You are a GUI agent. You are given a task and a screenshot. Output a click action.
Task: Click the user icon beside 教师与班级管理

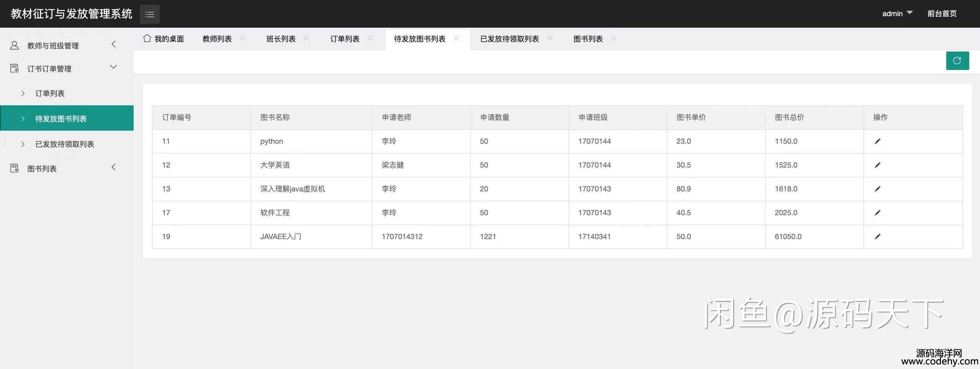(15, 46)
